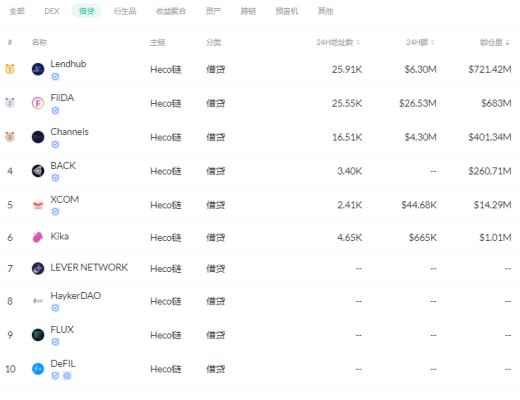Click verified badge under FLUX
Viewport: 520px width, 400px height.
[x=55, y=342]
